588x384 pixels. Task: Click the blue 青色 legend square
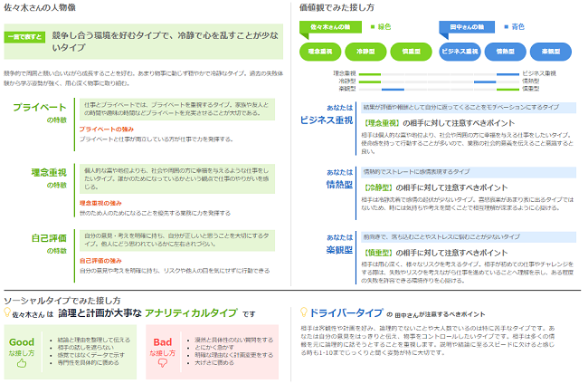tap(505, 27)
